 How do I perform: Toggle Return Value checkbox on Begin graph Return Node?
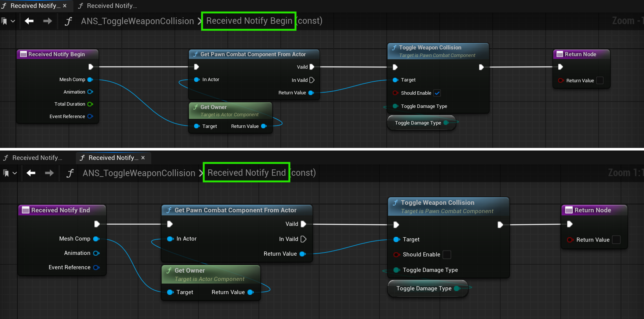click(600, 80)
